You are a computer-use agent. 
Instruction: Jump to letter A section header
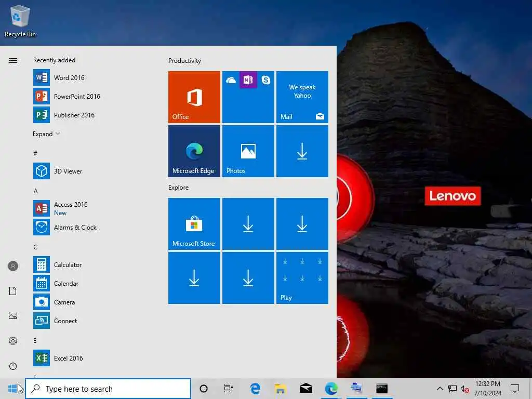click(36, 191)
